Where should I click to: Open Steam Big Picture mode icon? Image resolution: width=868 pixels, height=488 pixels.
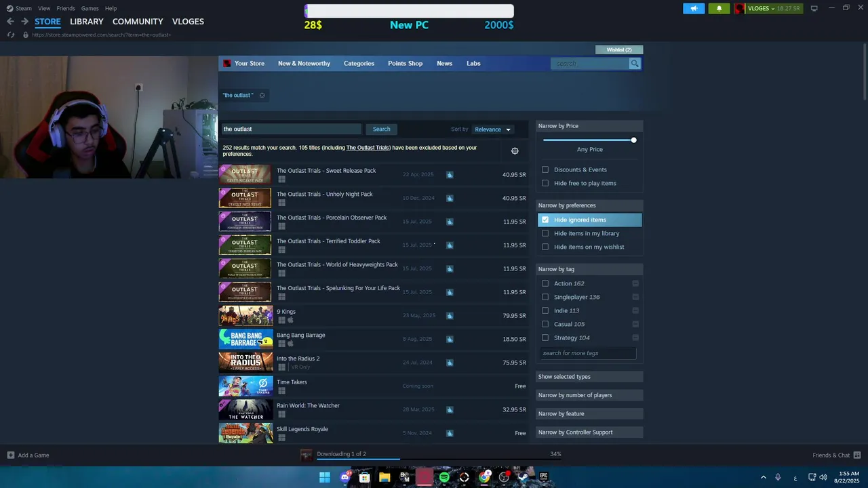(814, 8)
